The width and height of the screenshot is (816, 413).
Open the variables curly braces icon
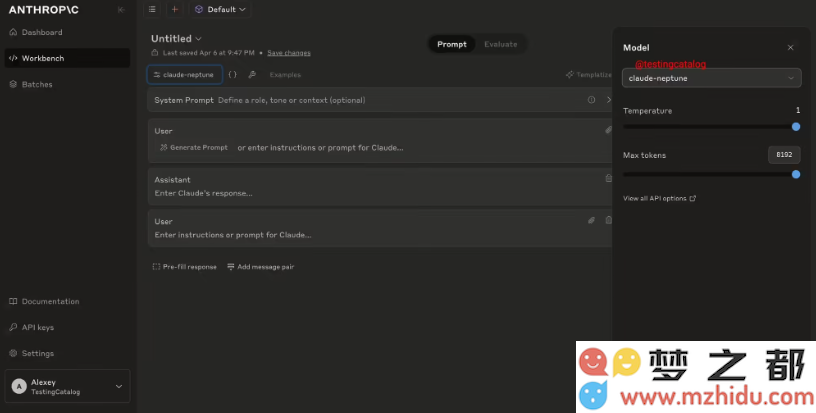233,75
